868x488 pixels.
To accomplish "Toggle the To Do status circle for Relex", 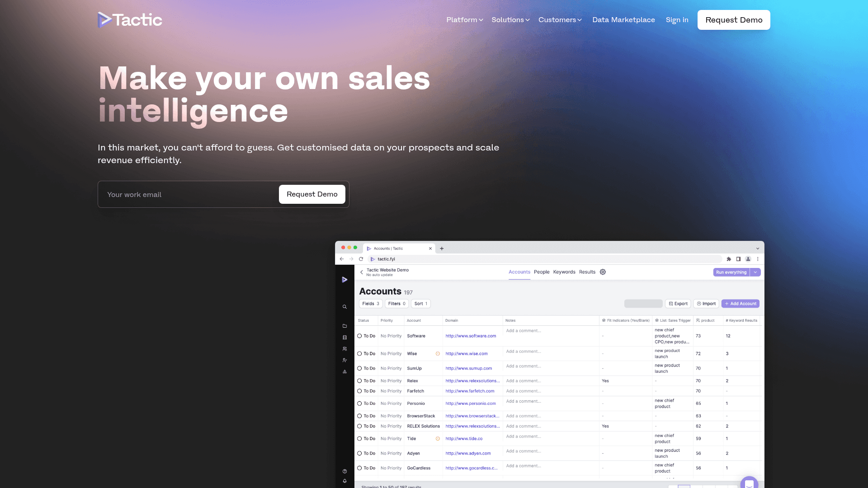I will click(360, 381).
